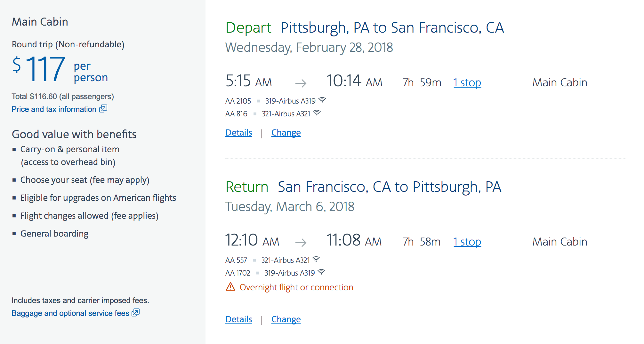This screenshot has height=344, width=644.
Task: Click the Main Cabin fare heading
Action: pos(40,22)
